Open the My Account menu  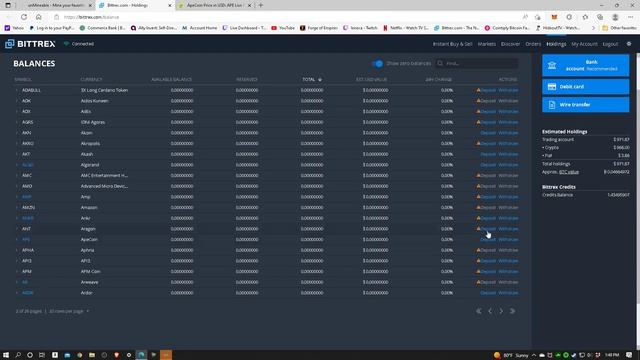tap(584, 44)
